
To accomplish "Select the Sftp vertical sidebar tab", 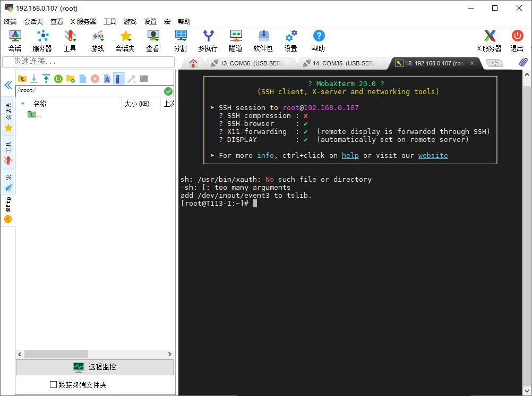I will [x=8, y=210].
